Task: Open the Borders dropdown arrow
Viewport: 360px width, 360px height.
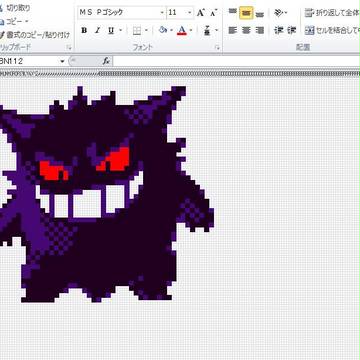Action: (x=146, y=31)
